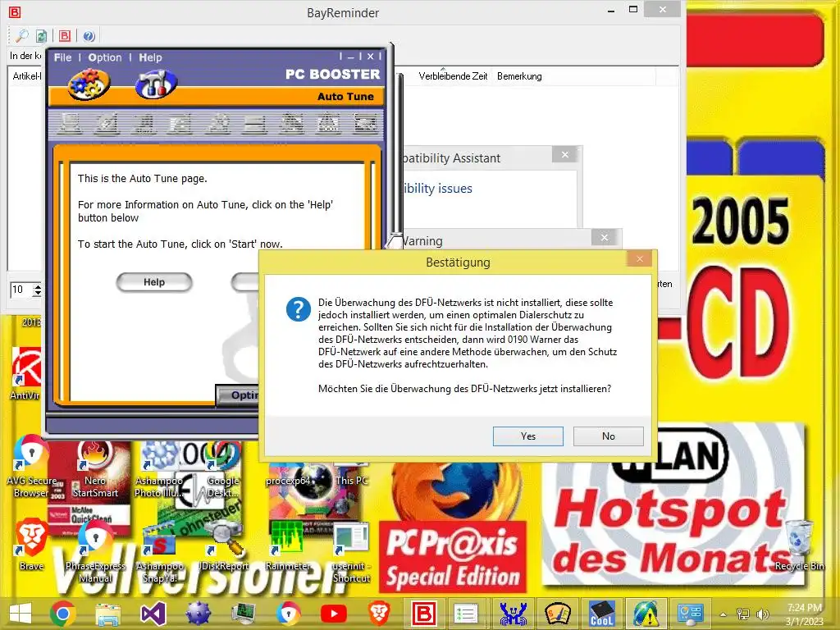Open the Rainmeter desktop shortcut
This screenshot has width=840, height=630.
[x=288, y=546]
